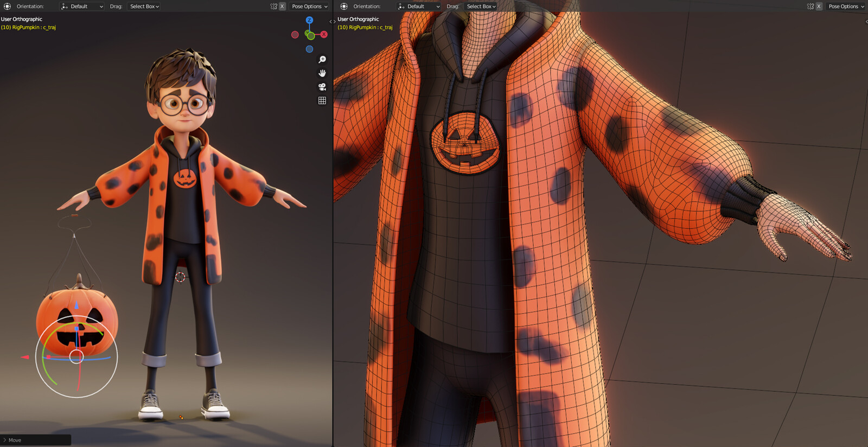Click the active tool icon in right viewport header
This screenshot has width=868, height=447.
point(344,7)
